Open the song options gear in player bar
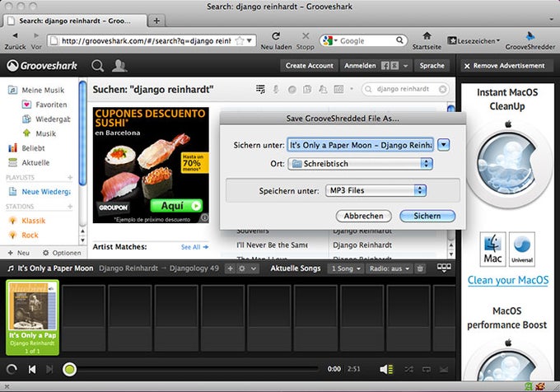560x392 pixels. (x=242, y=268)
